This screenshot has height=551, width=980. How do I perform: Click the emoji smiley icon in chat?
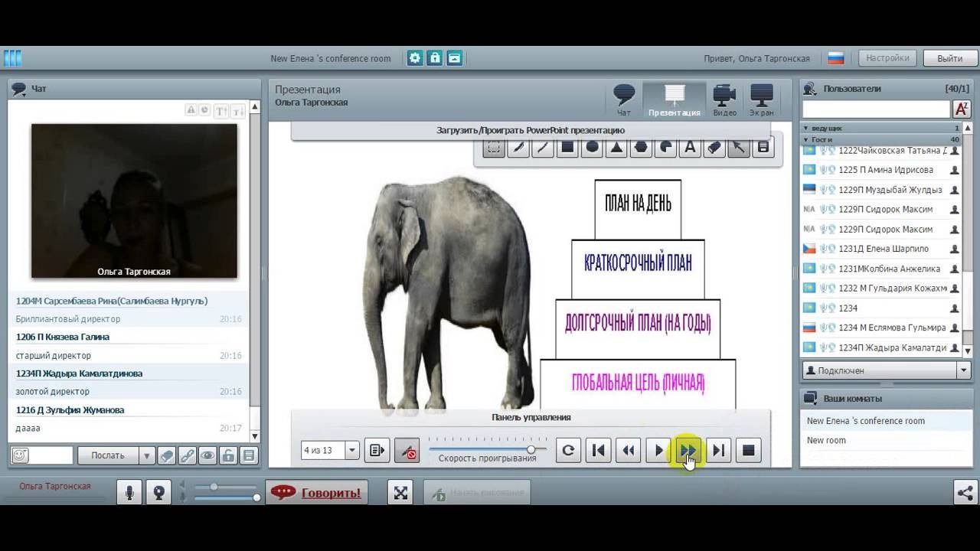pyautogui.click(x=21, y=455)
